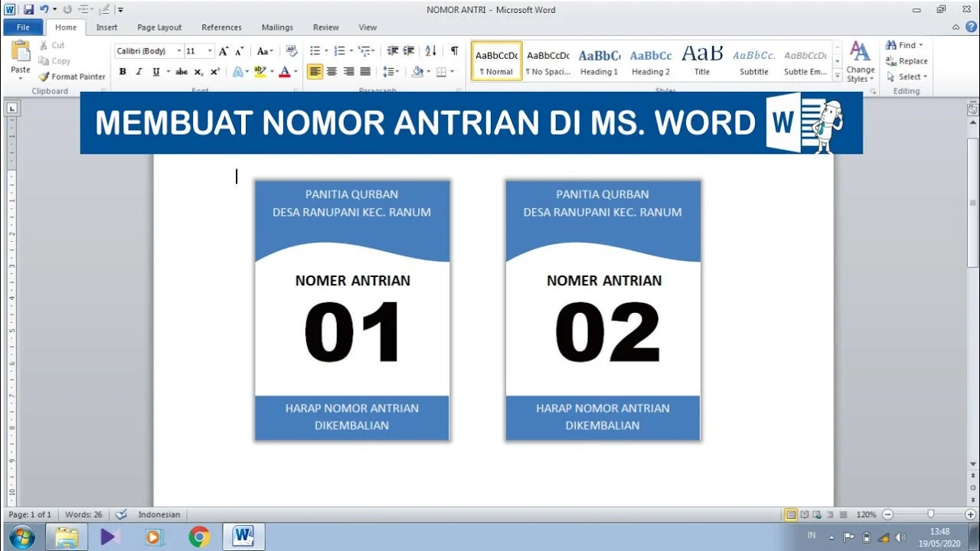Switch to the Page Layout tab

click(159, 28)
